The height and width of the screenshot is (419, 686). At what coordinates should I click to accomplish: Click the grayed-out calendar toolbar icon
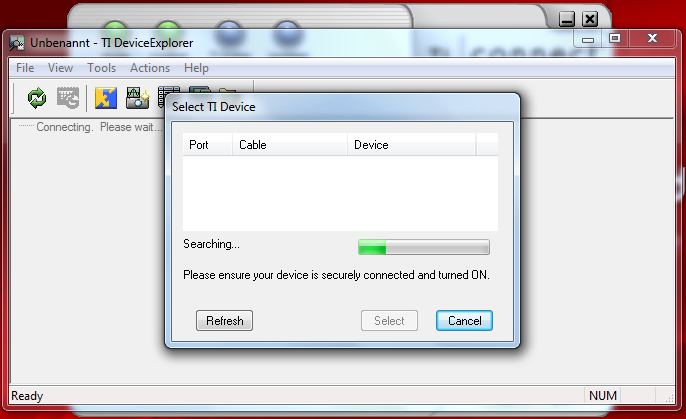click(x=68, y=98)
